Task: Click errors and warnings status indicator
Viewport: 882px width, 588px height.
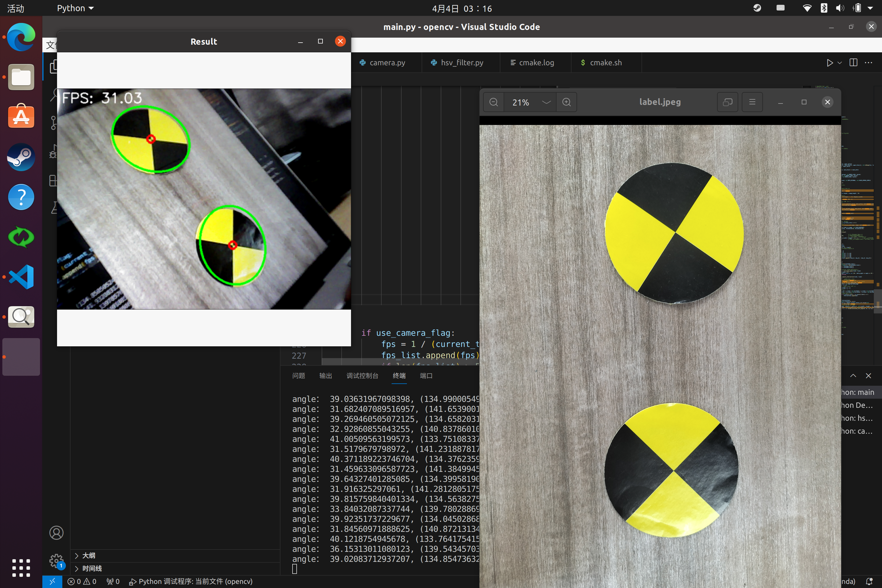Action: point(82,581)
